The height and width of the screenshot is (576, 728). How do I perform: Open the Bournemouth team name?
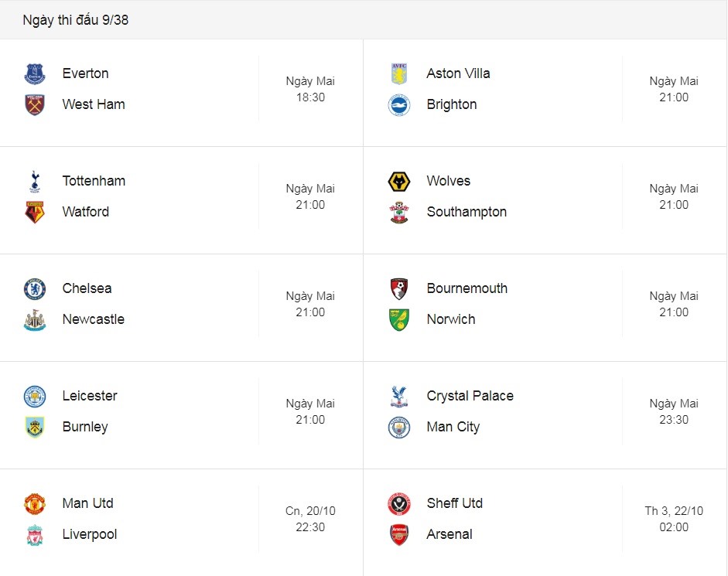click(467, 288)
